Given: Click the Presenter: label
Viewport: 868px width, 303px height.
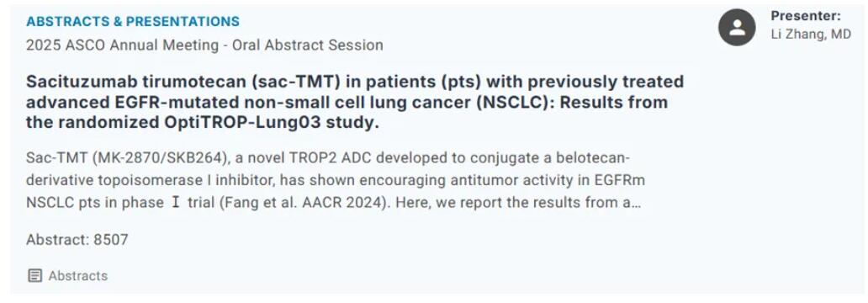Looking at the screenshot, I should click(x=806, y=16).
